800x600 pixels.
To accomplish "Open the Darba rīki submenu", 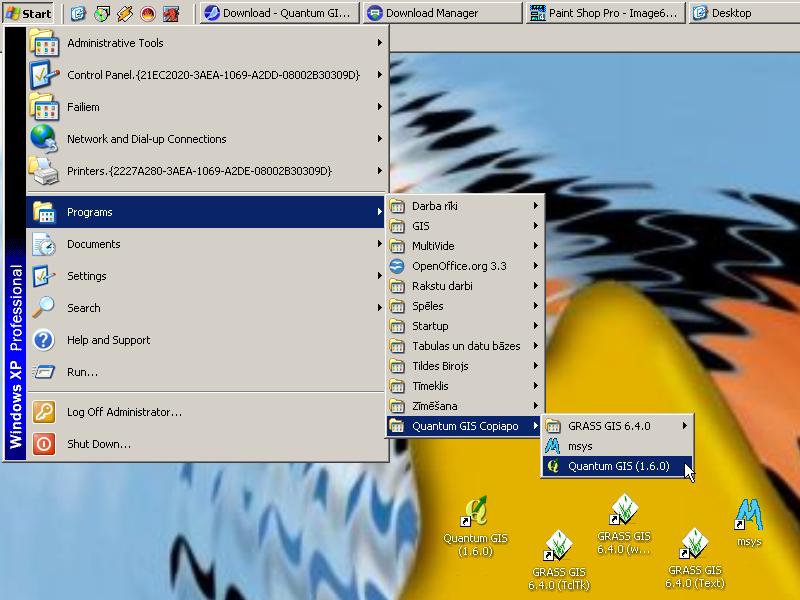I will point(465,206).
